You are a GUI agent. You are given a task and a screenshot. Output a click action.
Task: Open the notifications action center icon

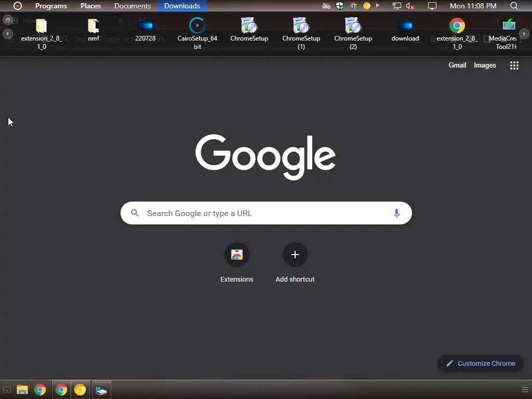[x=432, y=6]
